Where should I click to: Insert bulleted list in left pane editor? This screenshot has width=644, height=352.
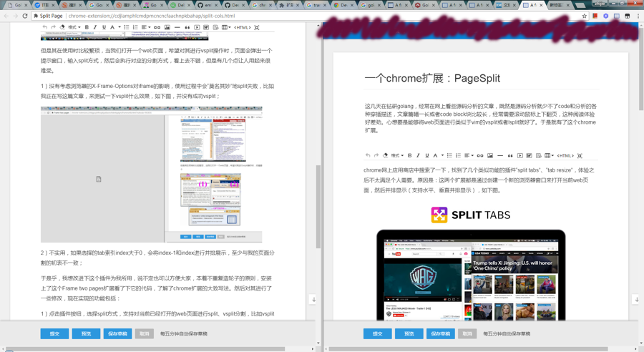click(x=127, y=27)
